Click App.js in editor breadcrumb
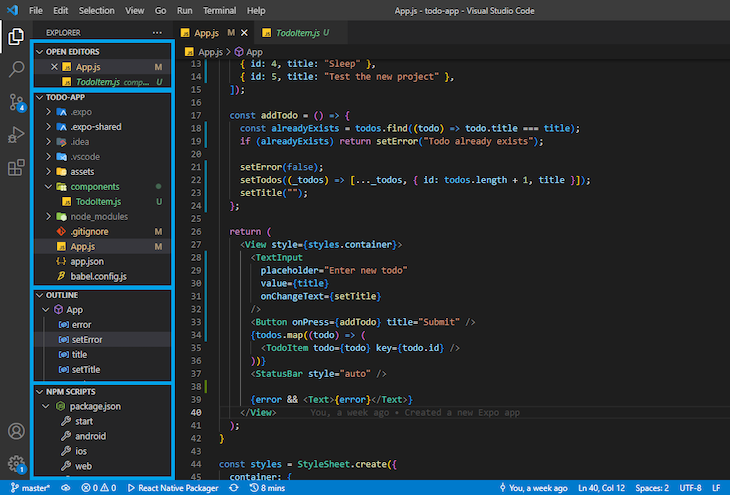This screenshot has width=730, height=495. click(204, 52)
